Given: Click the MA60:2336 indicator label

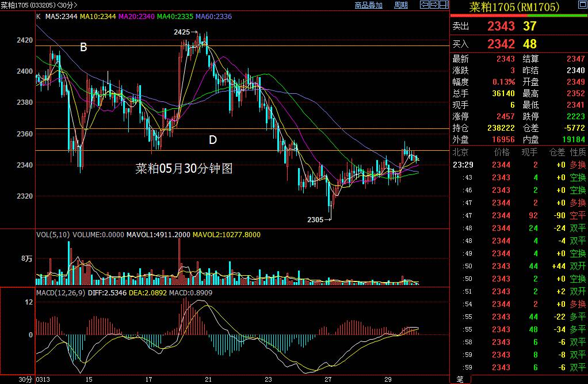Looking at the screenshot, I should (x=214, y=17).
